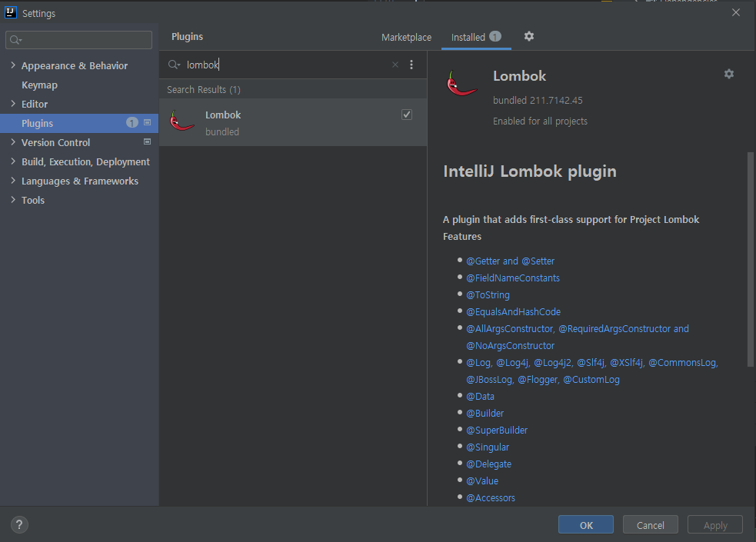Click the magnifier icon in settings search box
756x542 pixels.
16,40
